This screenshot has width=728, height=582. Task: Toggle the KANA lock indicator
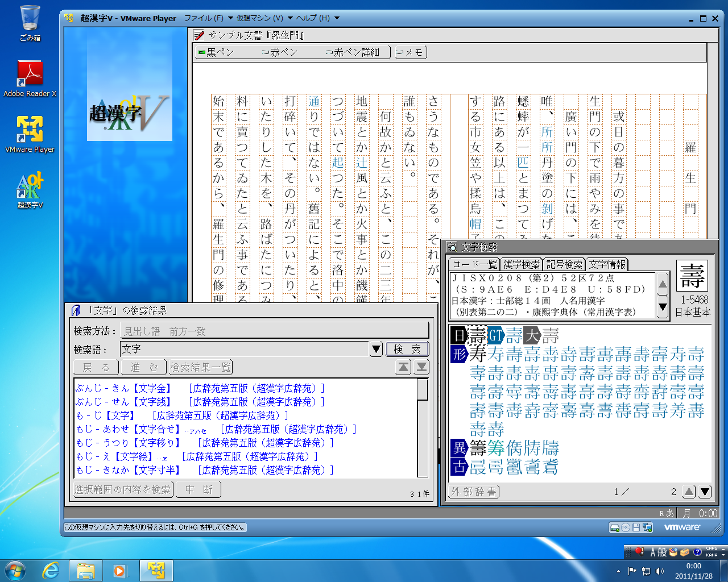click(x=711, y=555)
